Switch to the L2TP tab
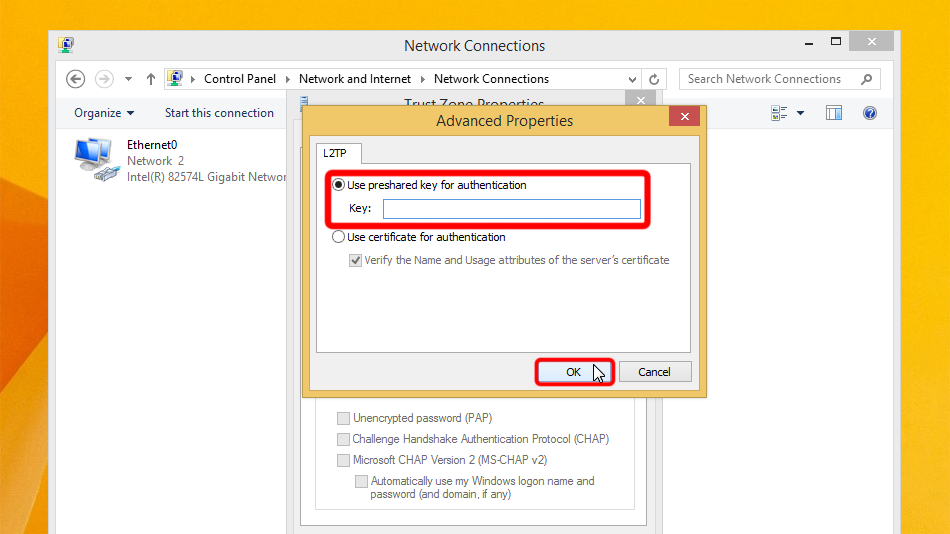The image size is (950, 534). (335, 153)
